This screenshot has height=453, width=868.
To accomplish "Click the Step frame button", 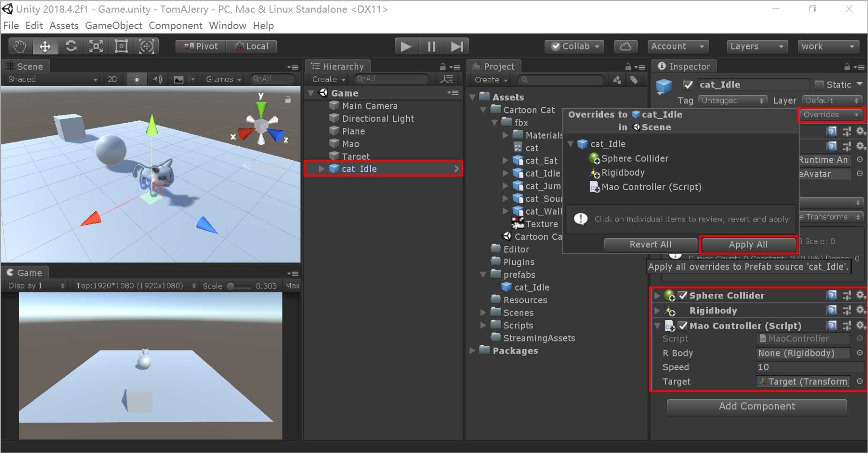I will point(457,46).
